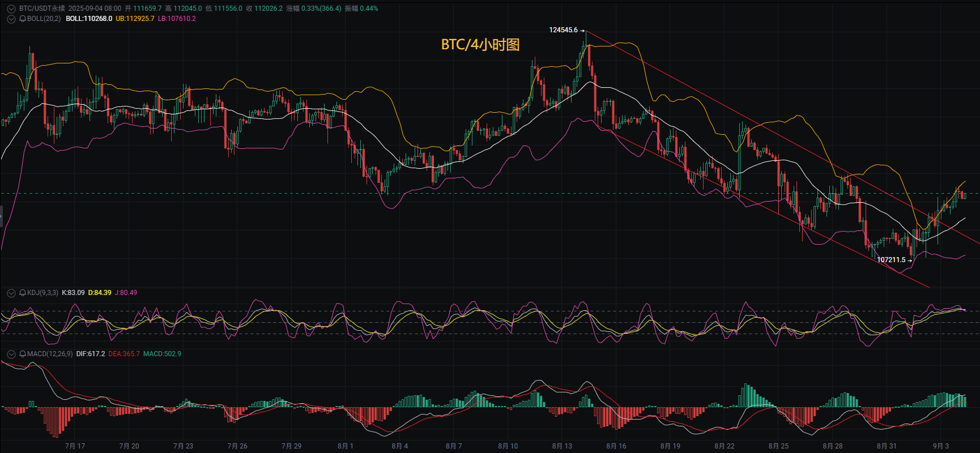980x453 pixels.
Task: Click the 7月 29 date on time axis
Action: click(291, 446)
